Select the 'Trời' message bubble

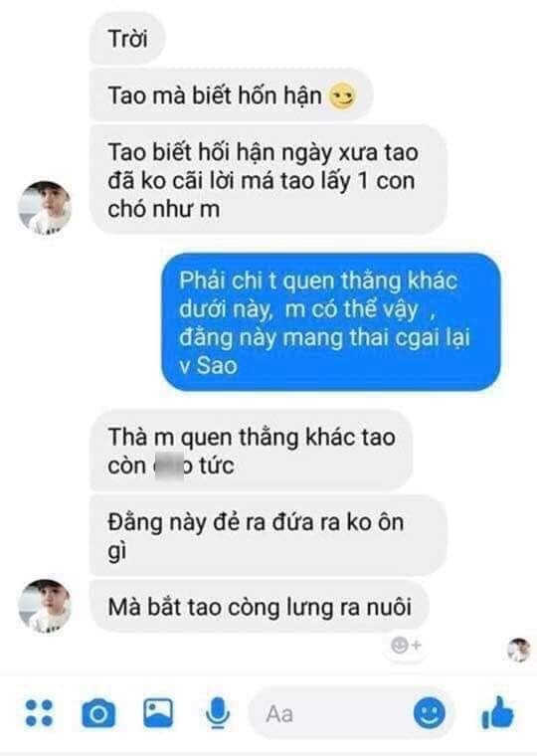pyautogui.click(x=127, y=39)
